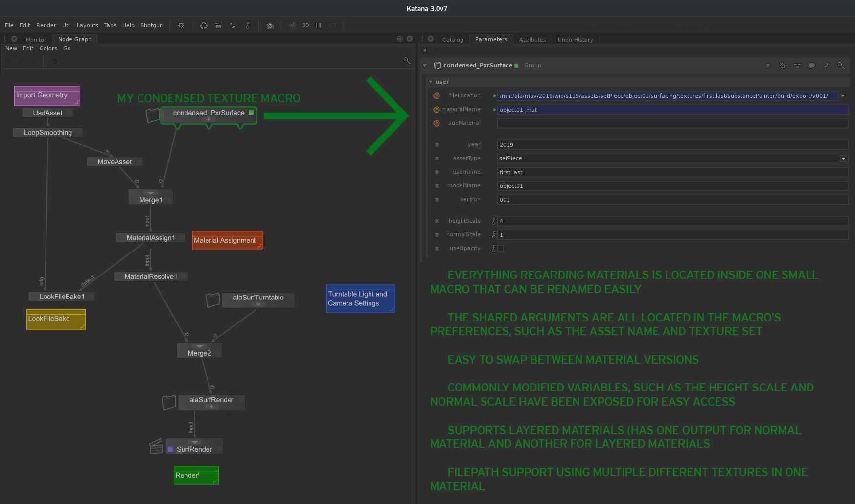Image resolution: width=855 pixels, height=504 pixels.
Task: Open the assetType dropdown
Action: tap(843, 159)
